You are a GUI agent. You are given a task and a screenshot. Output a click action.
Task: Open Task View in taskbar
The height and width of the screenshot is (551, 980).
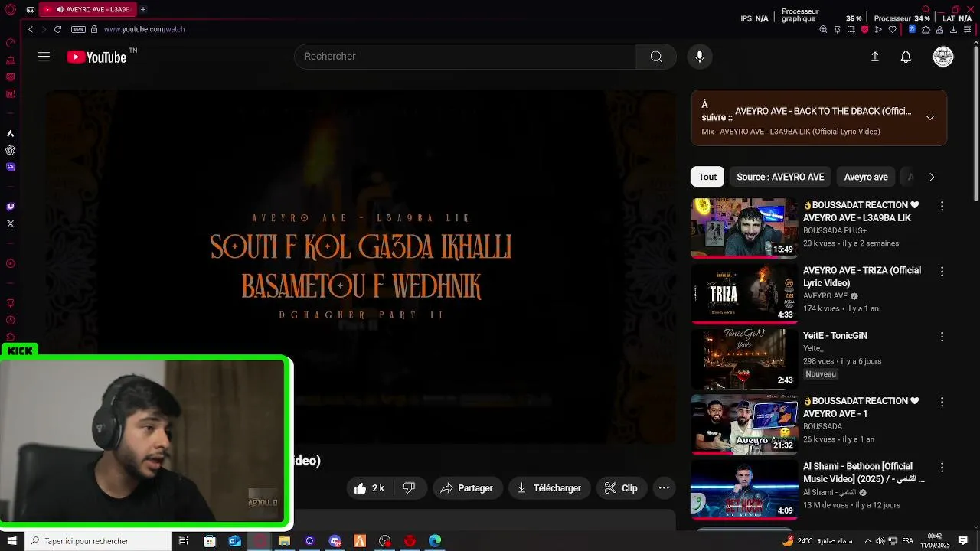184,541
